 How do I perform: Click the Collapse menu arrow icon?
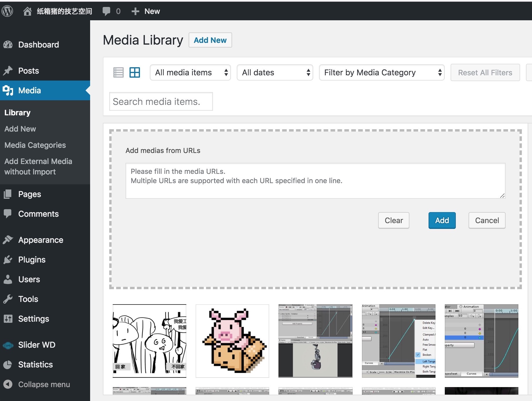[x=8, y=384]
